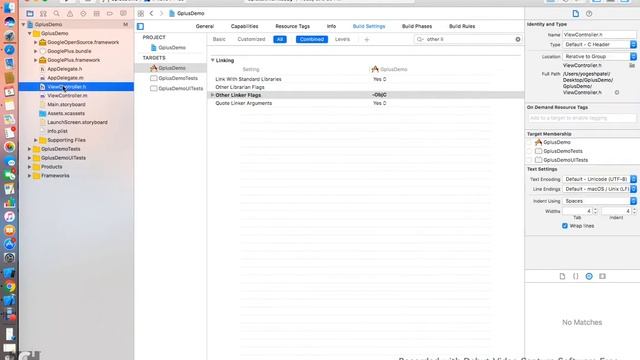640x360 pixels.
Task: Open the Indent Using dropdown
Action: pos(600,201)
